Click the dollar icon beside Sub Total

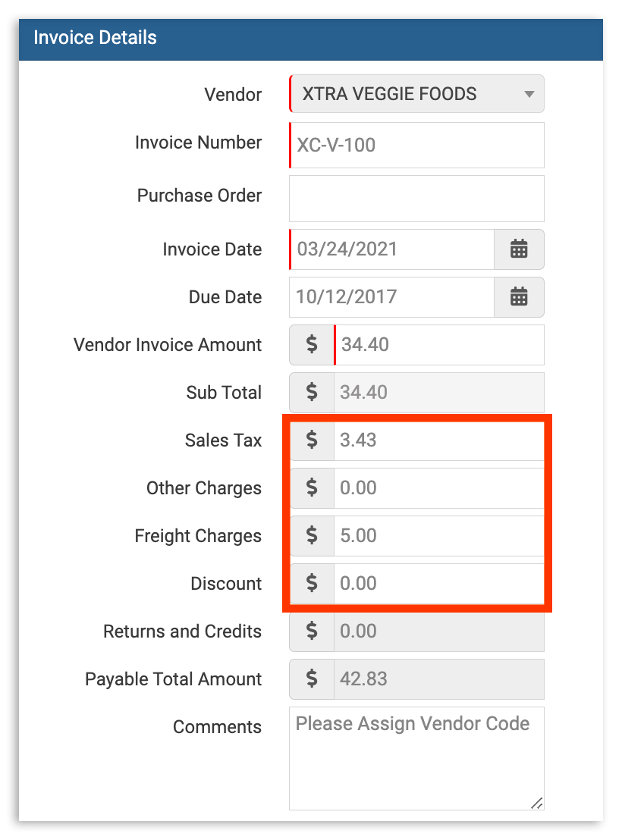coord(311,393)
